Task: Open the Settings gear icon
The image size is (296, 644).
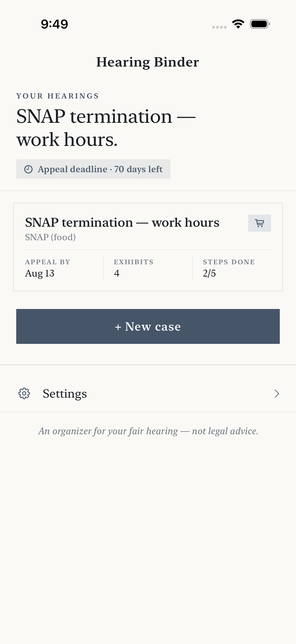Action: pos(24,393)
